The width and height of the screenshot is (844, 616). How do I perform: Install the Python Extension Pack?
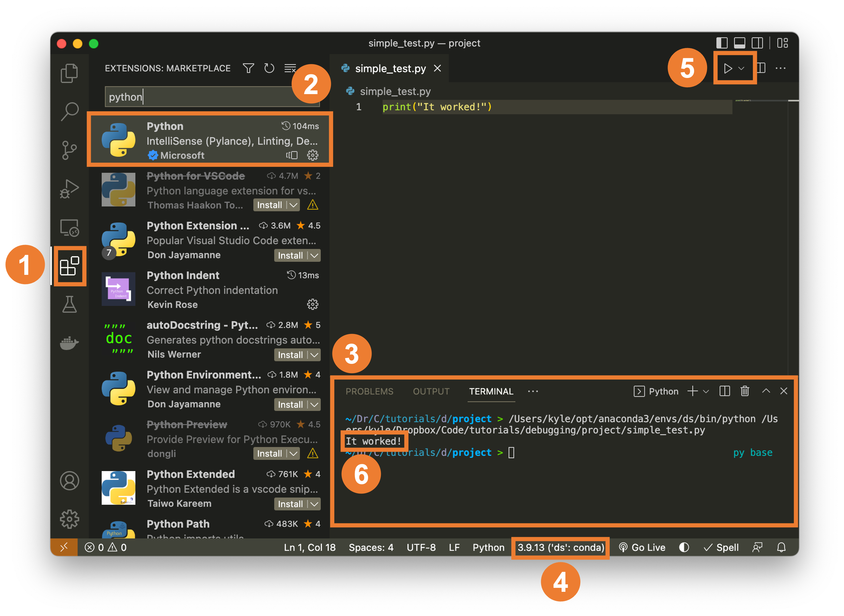[x=290, y=255]
